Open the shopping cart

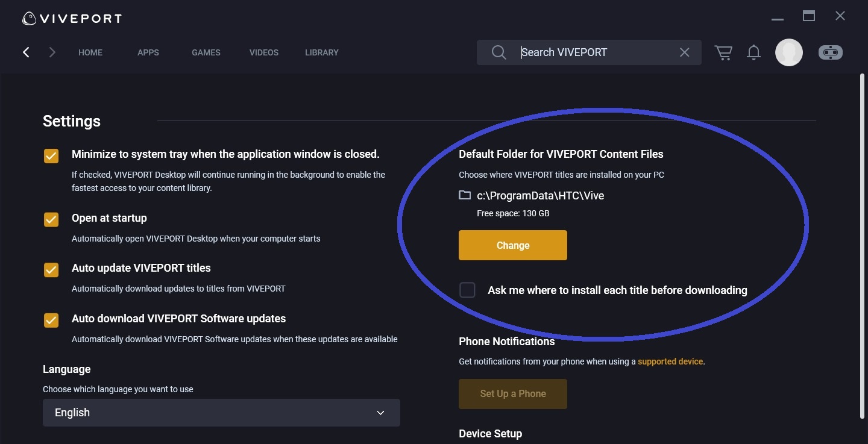point(723,52)
